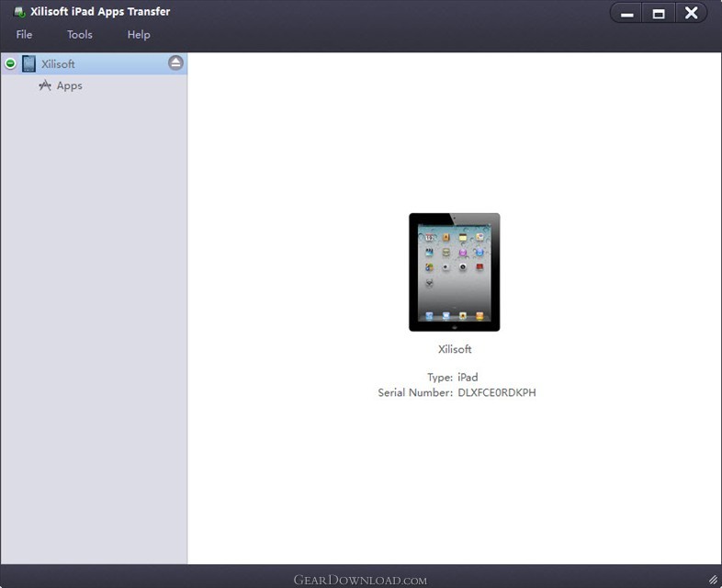Viewport: 722px width, 588px height.
Task: Open the File menu
Action: pos(24,35)
